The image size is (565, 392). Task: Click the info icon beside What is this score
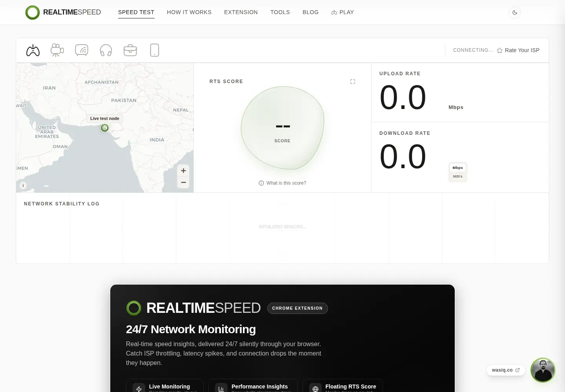(261, 183)
